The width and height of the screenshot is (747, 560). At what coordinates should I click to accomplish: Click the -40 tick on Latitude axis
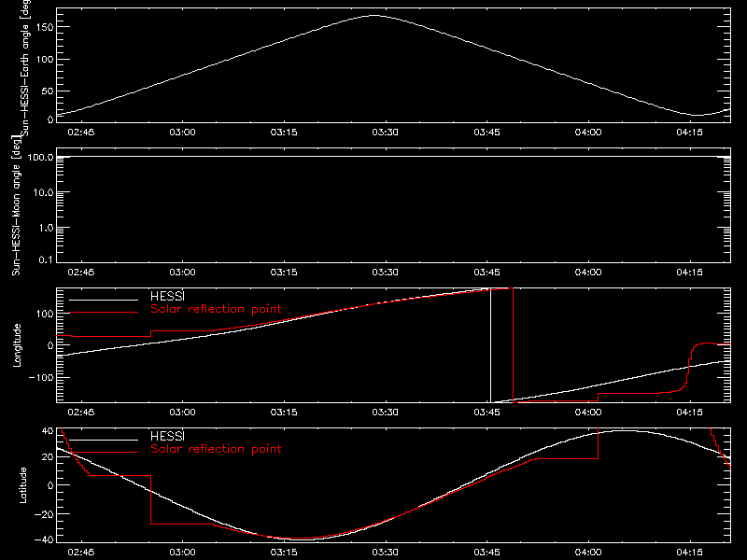pos(44,539)
